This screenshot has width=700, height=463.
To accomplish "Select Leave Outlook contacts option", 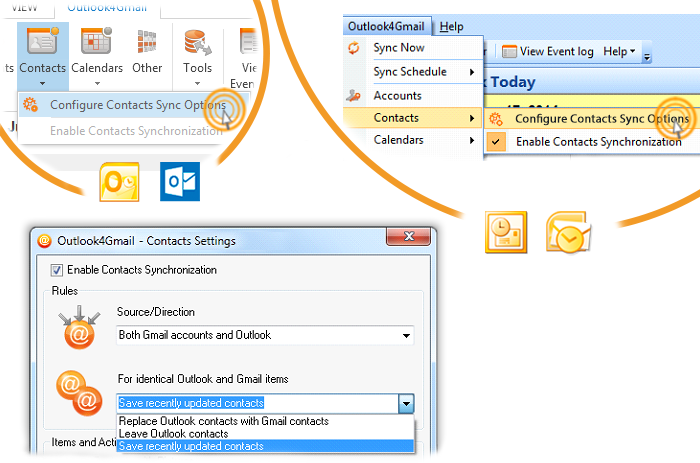I will tap(265, 434).
